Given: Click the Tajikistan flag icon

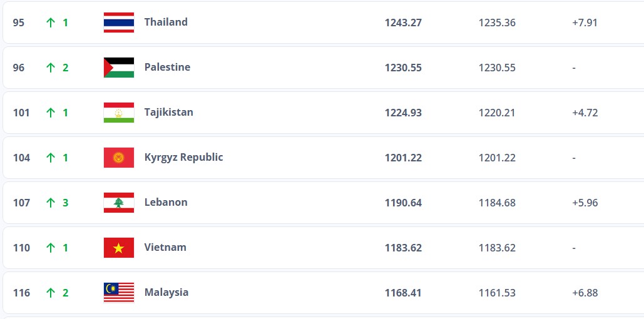Looking at the screenshot, I should (118, 113).
